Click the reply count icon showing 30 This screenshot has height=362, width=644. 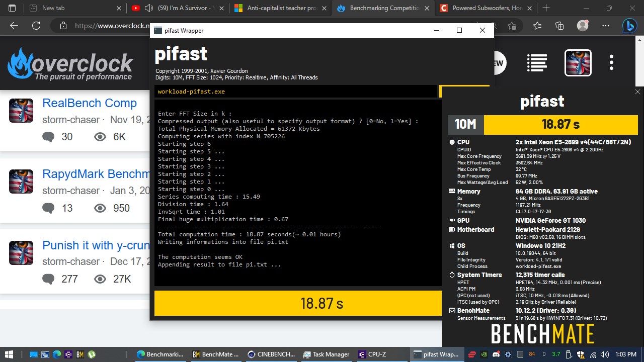coord(48,137)
